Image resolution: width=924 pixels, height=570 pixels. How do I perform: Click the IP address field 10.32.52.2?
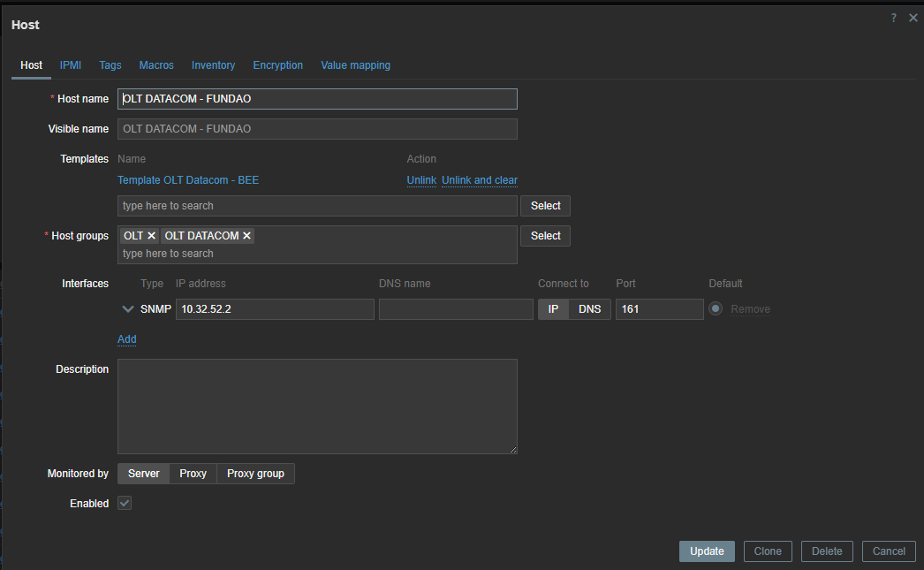[275, 309]
